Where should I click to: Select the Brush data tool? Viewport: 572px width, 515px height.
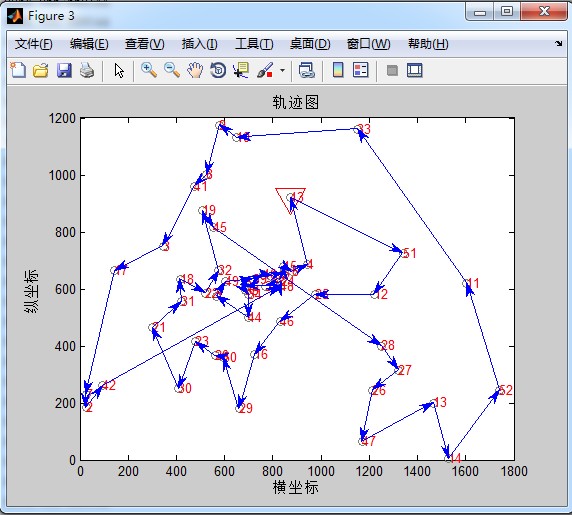point(265,70)
